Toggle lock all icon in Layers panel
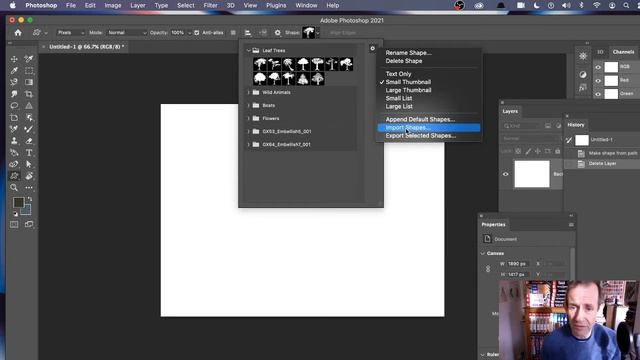The height and width of the screenshot is (360, 640). (x=558, y=151)
